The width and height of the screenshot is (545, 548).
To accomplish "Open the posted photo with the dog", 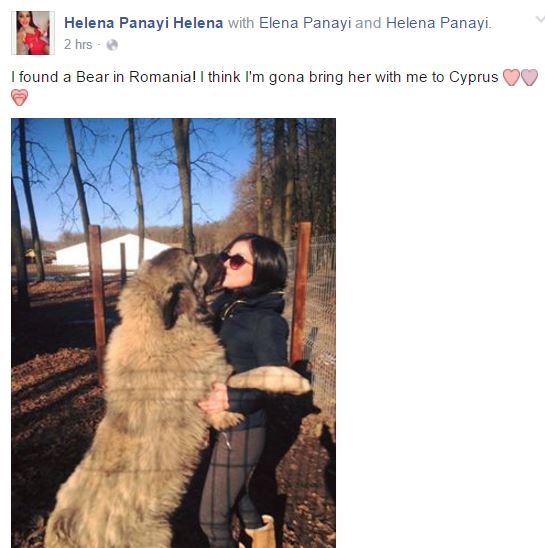I will coord(173,333).
